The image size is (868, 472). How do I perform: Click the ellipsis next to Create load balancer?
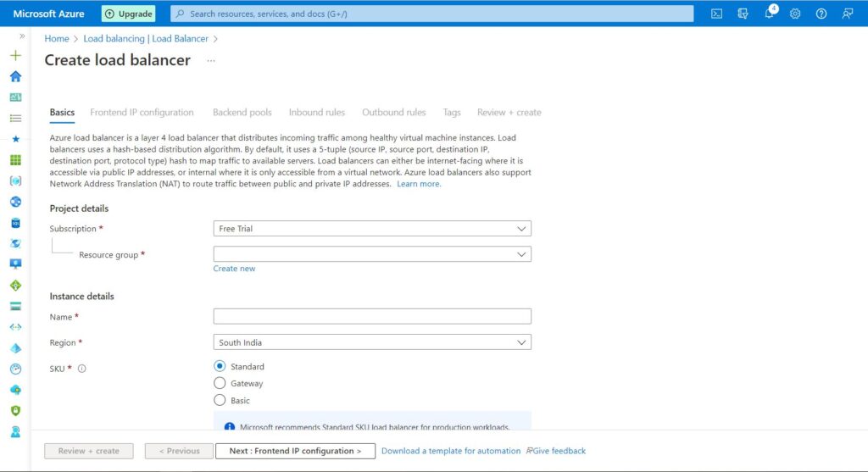pyautogui.click(x=211, y=60)
